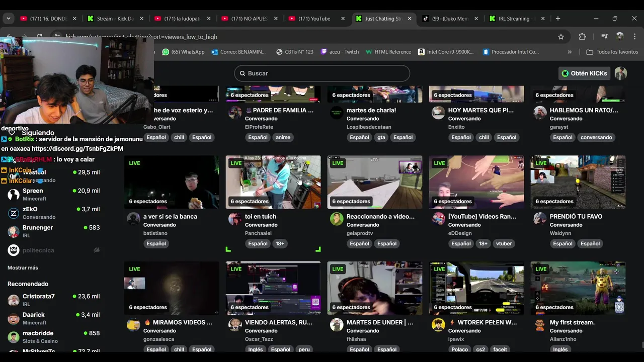Screen dimensions: 644x362
Task: Open stream 'My first stream.'
Action: 572,322
